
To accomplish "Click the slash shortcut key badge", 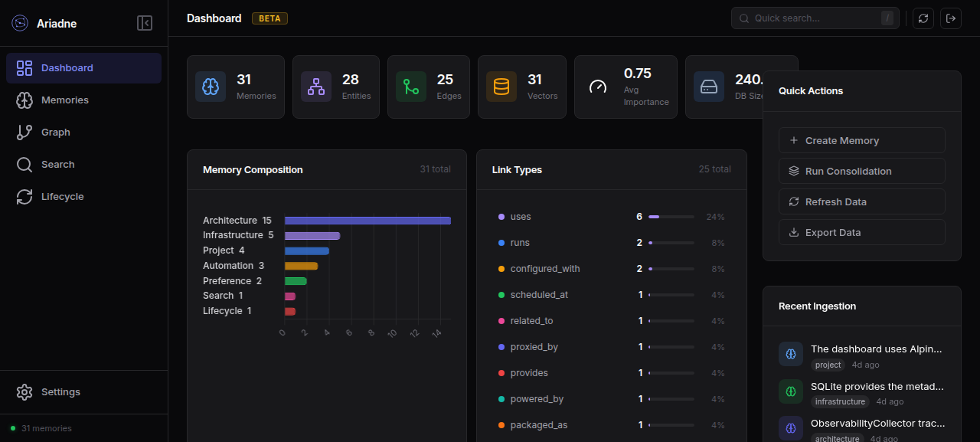I will point(887,18).
